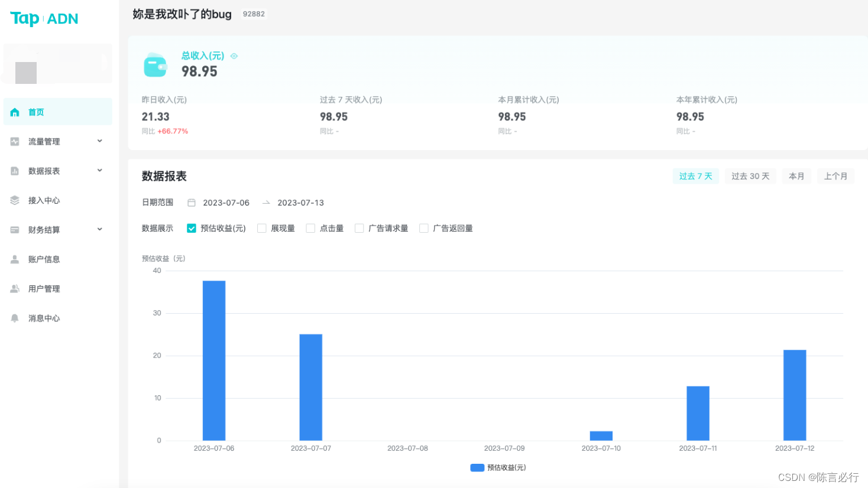868x488 pixels.
Task: Click the 数据报表 sidebar icon
Action: 15,171
